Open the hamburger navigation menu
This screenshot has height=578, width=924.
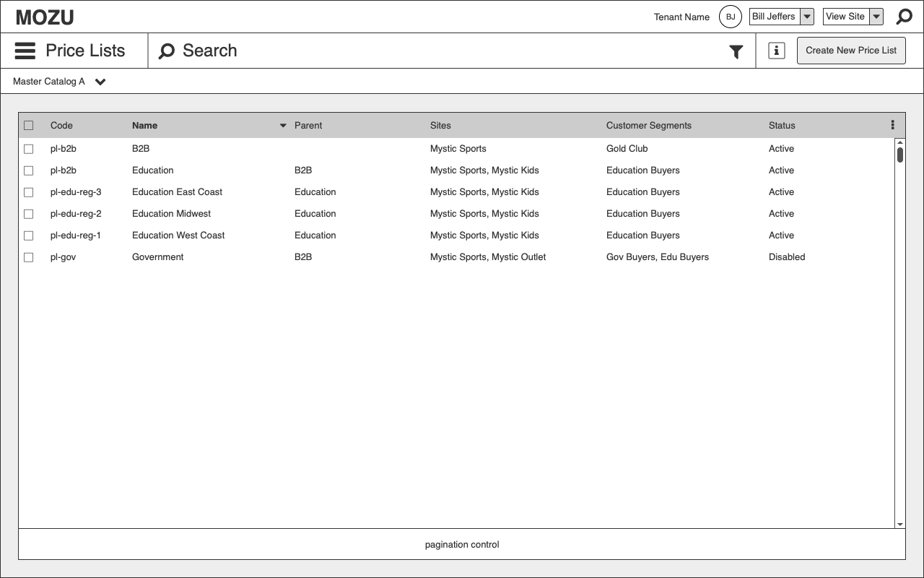25,51
